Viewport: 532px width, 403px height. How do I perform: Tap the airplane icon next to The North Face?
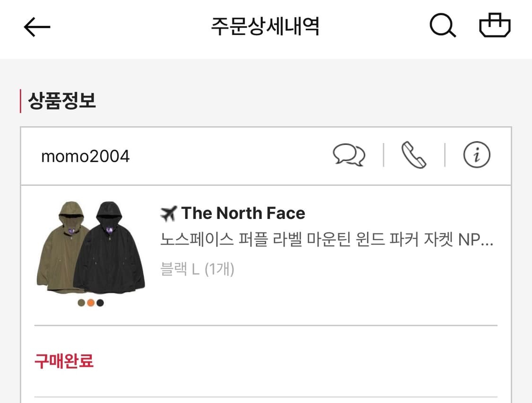(168, 213)
